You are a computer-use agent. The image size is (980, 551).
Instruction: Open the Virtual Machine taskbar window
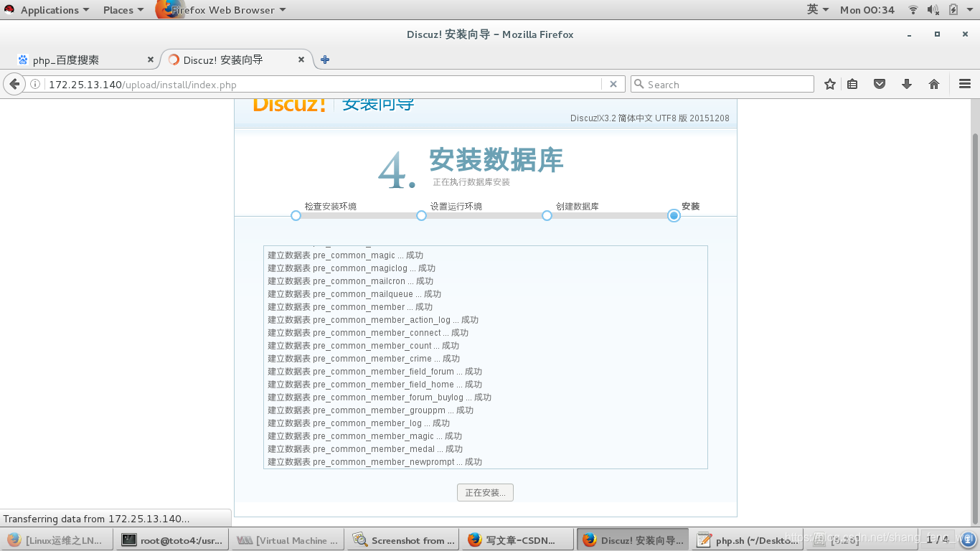point(288,540)
